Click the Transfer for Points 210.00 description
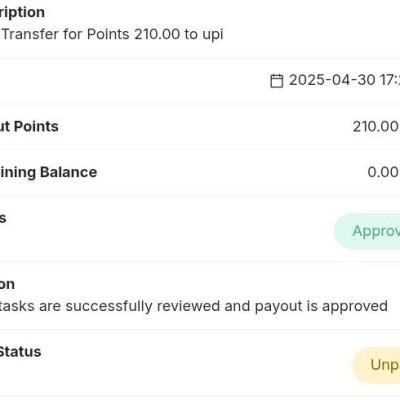Screen dimensions: 400x400 (112, 34)
